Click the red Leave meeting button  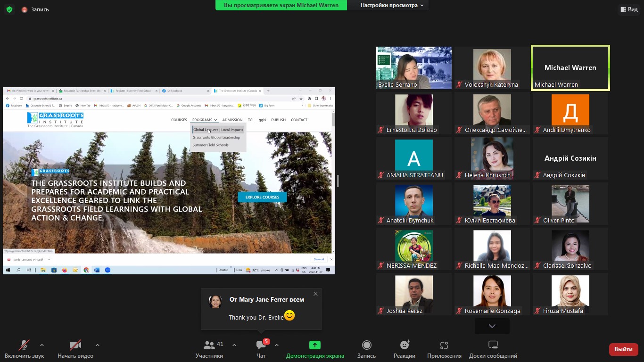(623, 349)
